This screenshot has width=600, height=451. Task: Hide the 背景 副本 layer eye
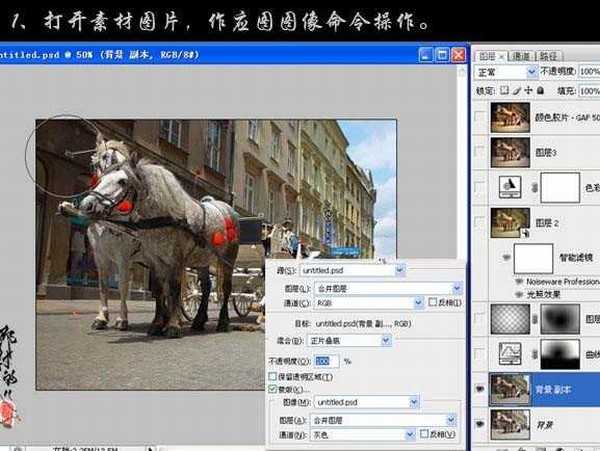click(x=480, y=389)
